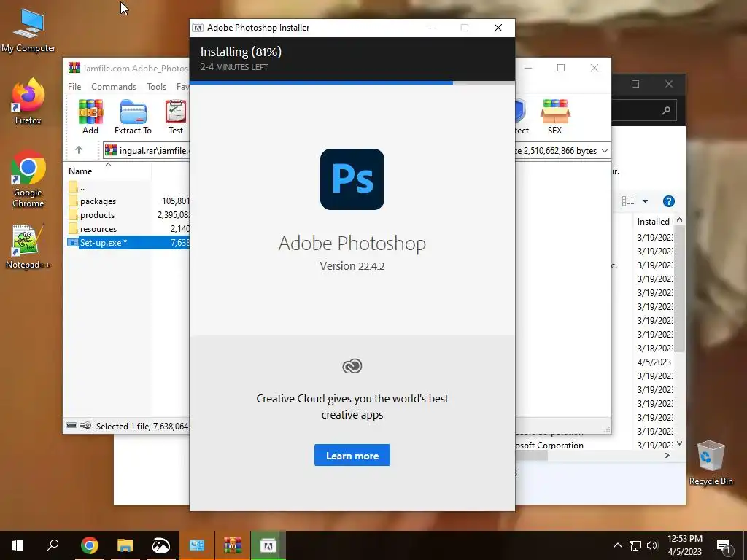747x560 pixels.
Task: Click the Learn more button
Action: click(352, 455)
